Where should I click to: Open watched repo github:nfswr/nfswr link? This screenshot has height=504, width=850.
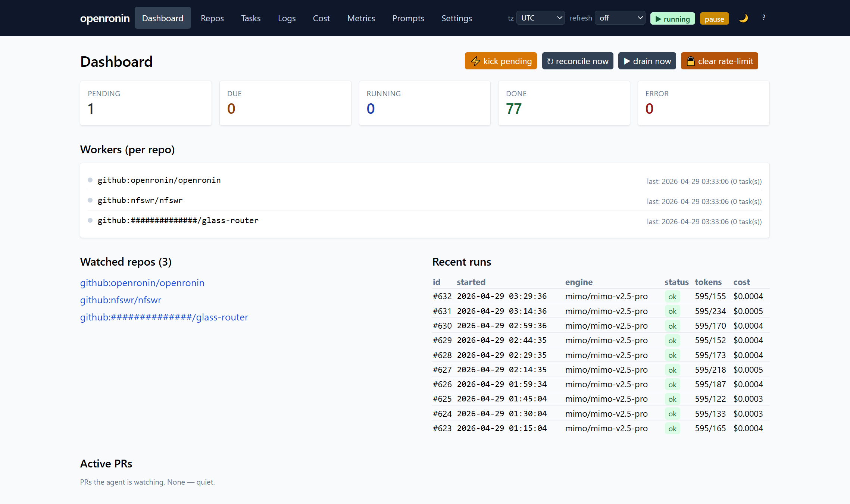121,300
